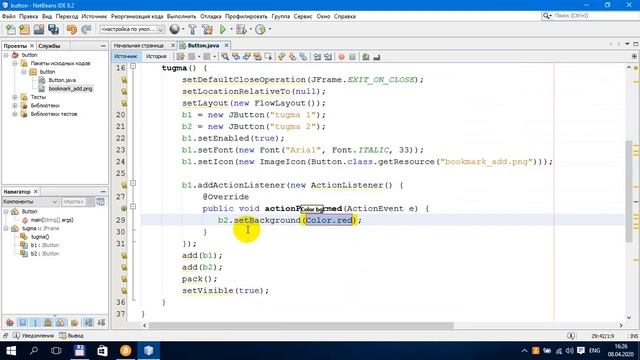This screenshot has width=640, height=360.
Task: Toggle Show Static Members navigator filter
Action: pos(36,322)
